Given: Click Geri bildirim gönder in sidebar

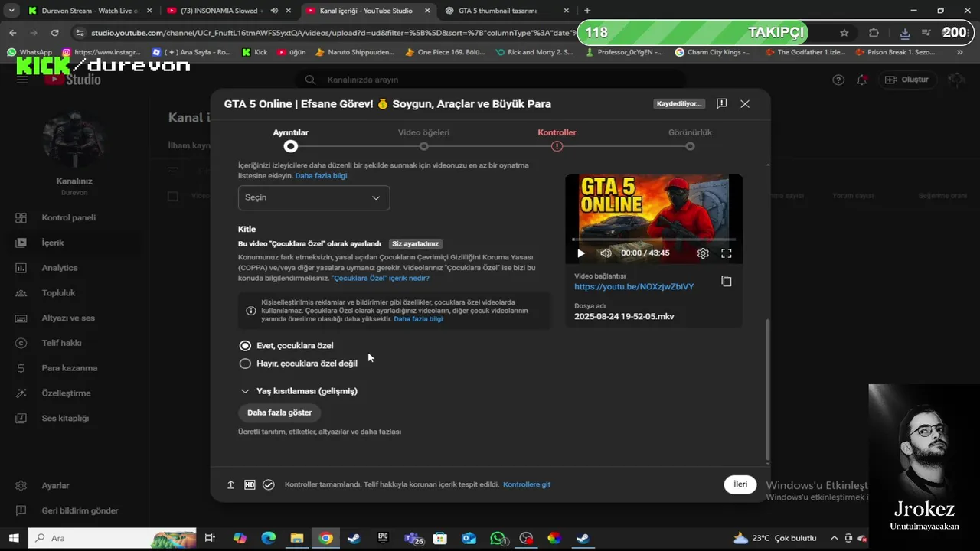Looking at the screenshot, I should (x=80, y=510).
